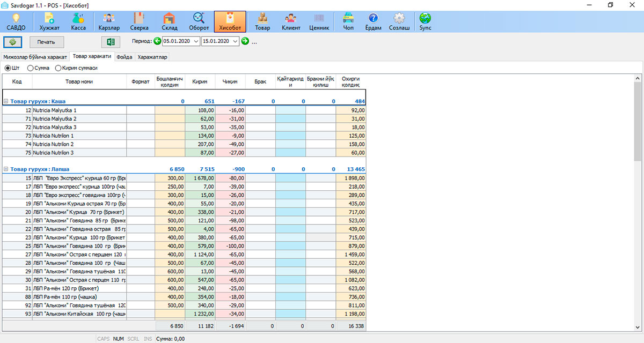The width and height of the screenshot is (644, 343).
Task: Switch to Харажатлар expenses tab
Action: 152,57
